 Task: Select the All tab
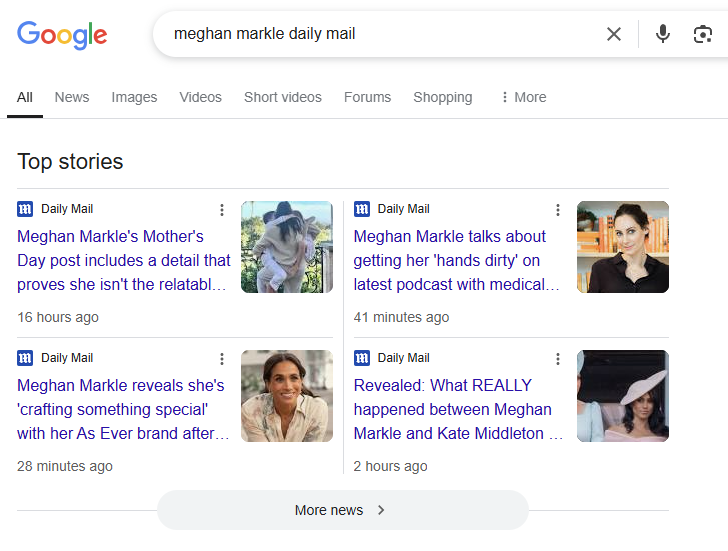pos(25,97)
